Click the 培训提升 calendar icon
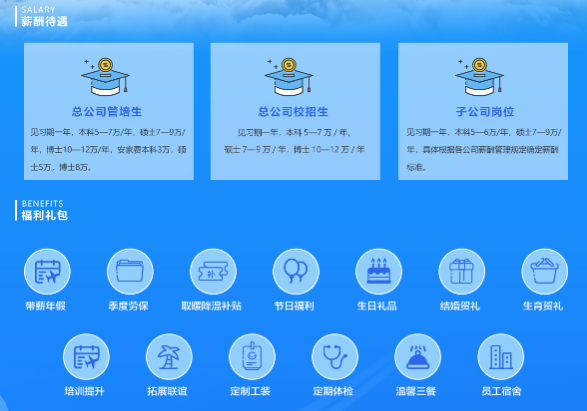Screen dimensions: 587x411 coord(86,357)
